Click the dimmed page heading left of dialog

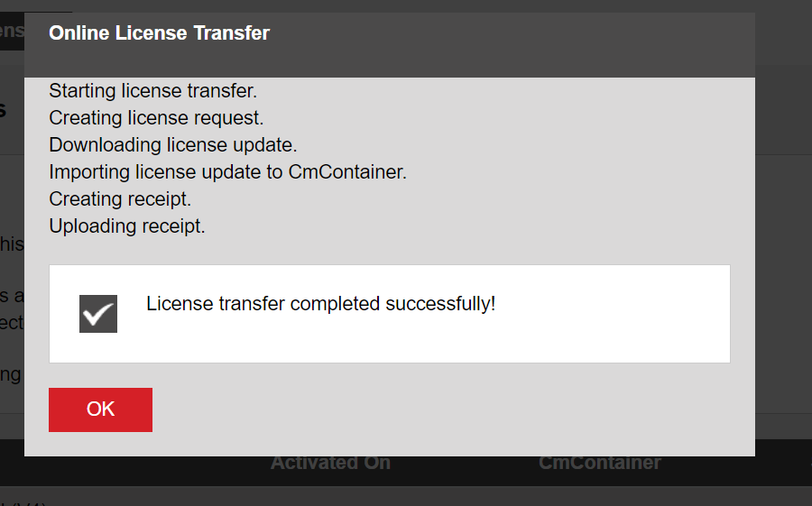tap(5, 110)
